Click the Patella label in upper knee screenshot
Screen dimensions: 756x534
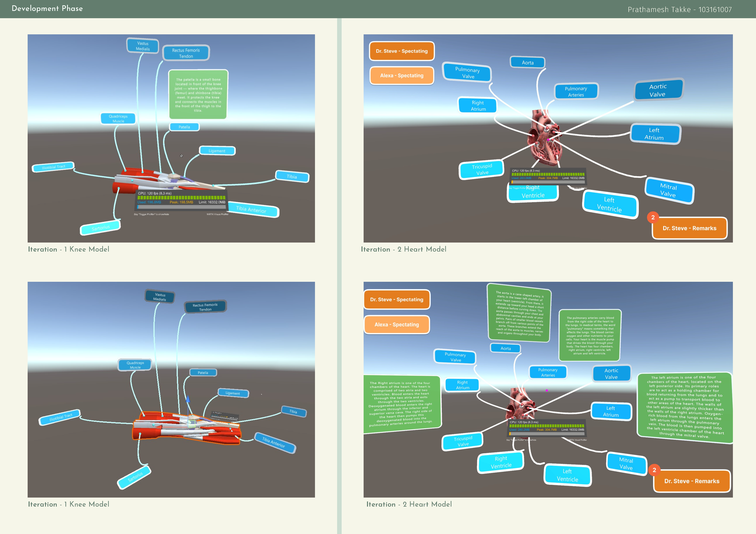click(184, 127)
